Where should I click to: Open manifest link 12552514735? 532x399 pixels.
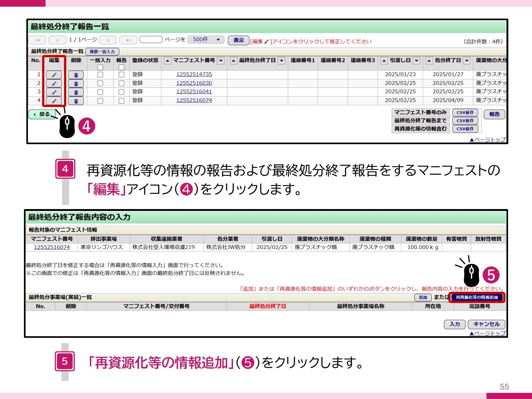tap(194, 74)
